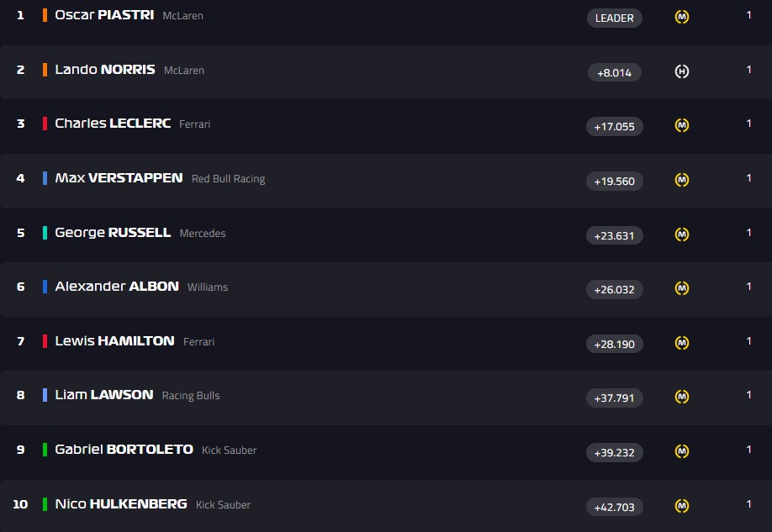772x532 pixels.
Task: Click the +42.703 gap badge
Action: pos(614,507)
